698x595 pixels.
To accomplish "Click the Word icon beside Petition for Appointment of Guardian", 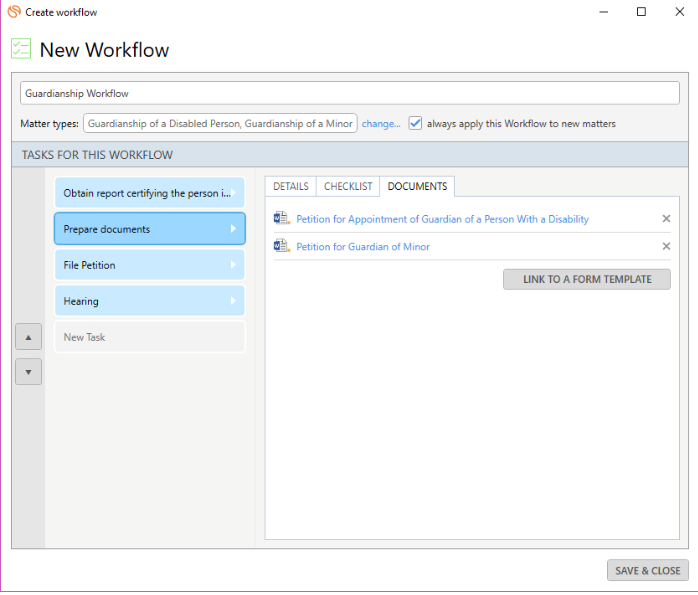I will (x=282, y=218).
